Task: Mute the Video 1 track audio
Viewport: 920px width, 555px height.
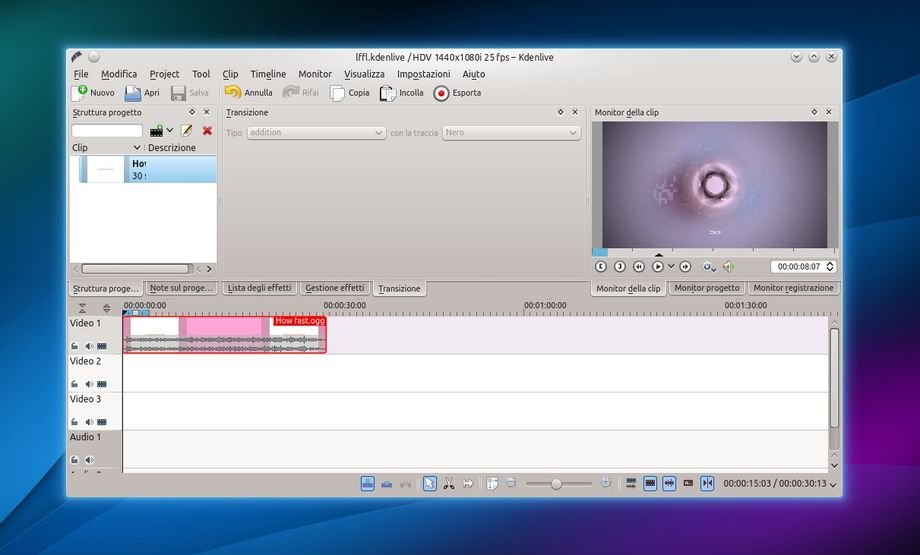Action: 88,346
